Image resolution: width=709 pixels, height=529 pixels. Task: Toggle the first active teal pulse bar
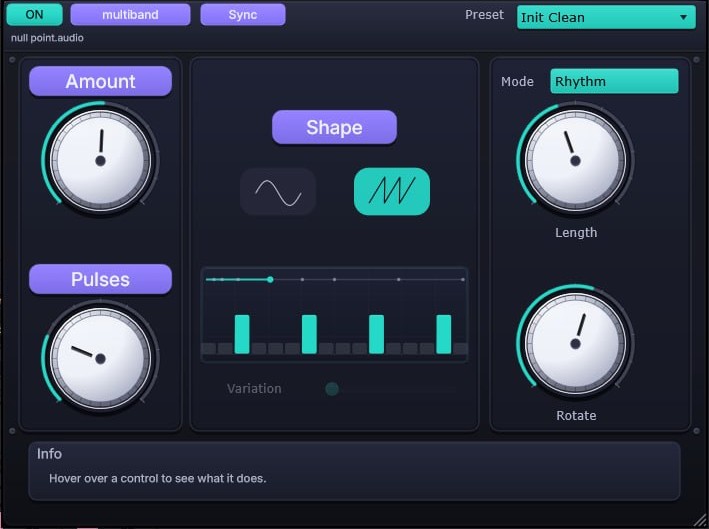tap(242, 334)
